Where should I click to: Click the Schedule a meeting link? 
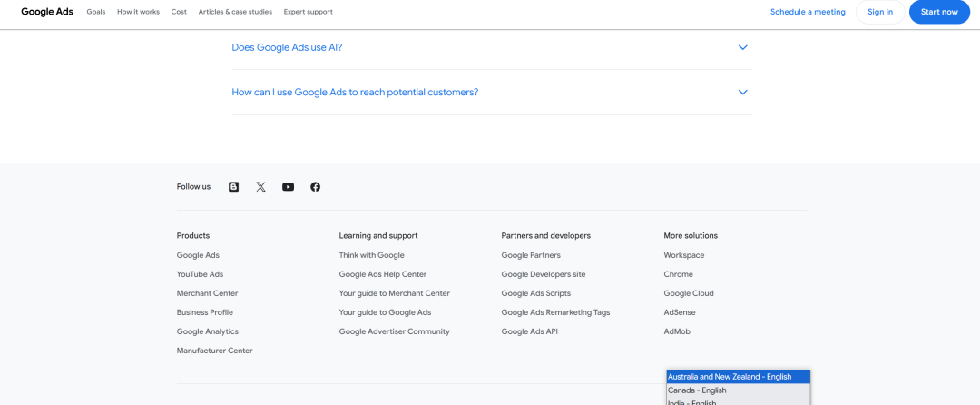pyautogui.click(x=808, y=12)
